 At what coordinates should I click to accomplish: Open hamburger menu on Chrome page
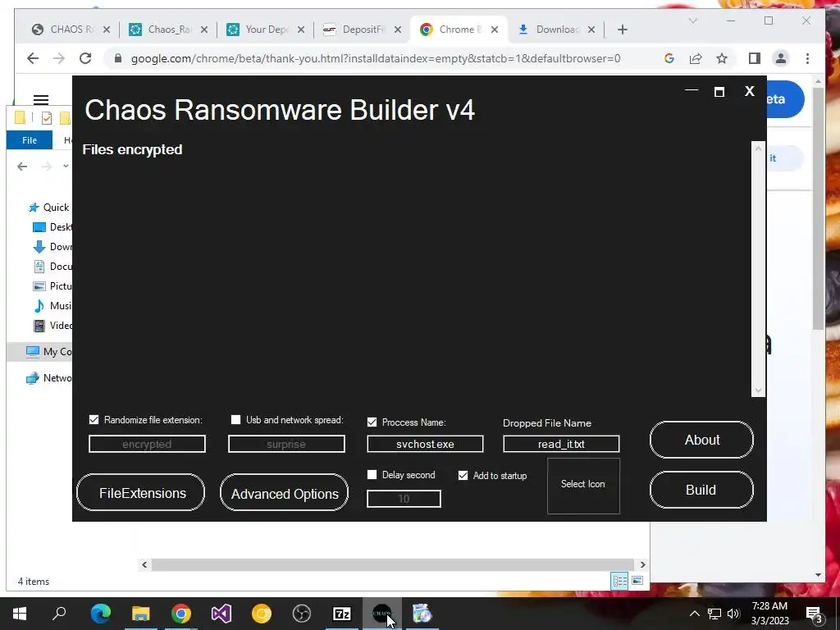pyautogui.click(x=41, y=99)
